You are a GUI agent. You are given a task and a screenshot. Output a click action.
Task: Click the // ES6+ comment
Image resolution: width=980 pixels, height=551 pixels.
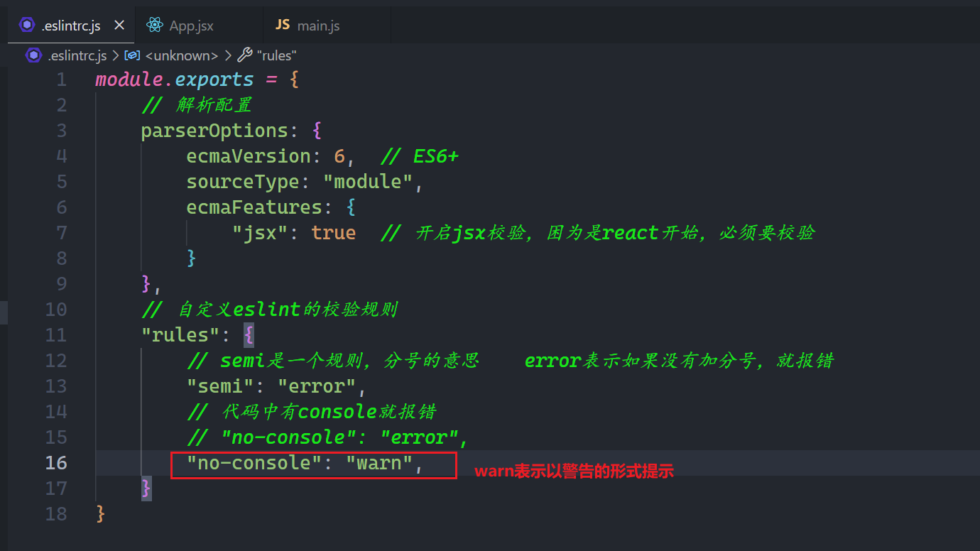pyautogui.click(x=420, y=156)
